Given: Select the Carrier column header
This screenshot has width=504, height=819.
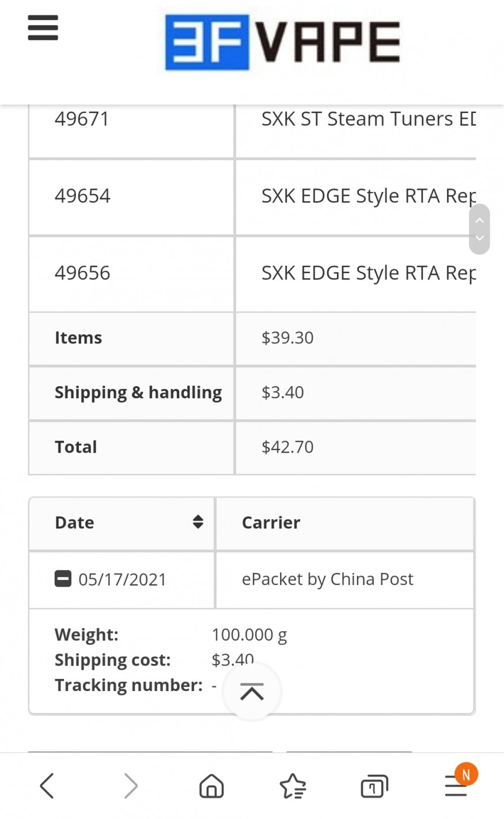Looking at the screenshot, I should click(271, 522).
